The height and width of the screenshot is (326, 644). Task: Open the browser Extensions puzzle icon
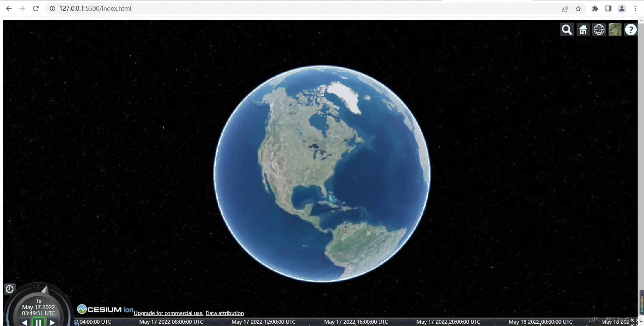(595, 9)
